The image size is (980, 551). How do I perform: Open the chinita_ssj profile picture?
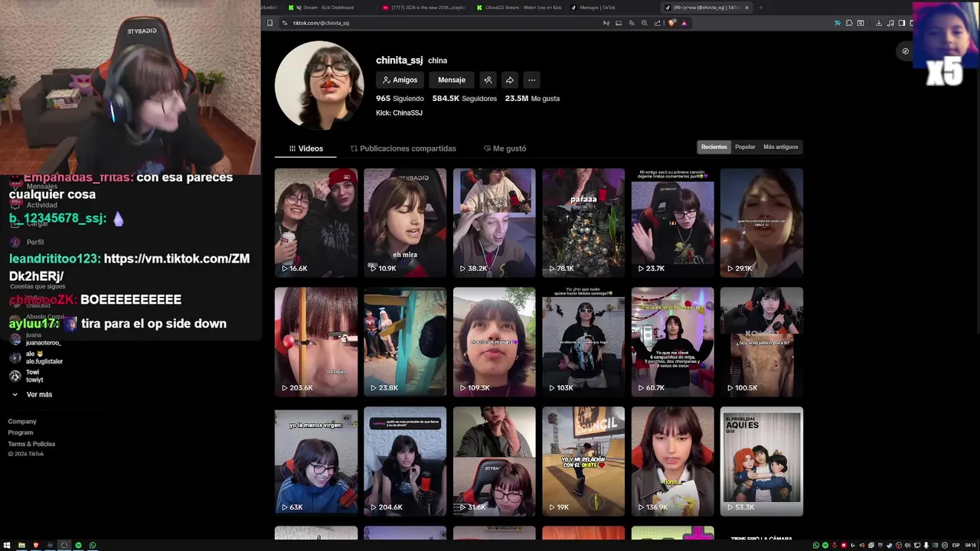318,85
